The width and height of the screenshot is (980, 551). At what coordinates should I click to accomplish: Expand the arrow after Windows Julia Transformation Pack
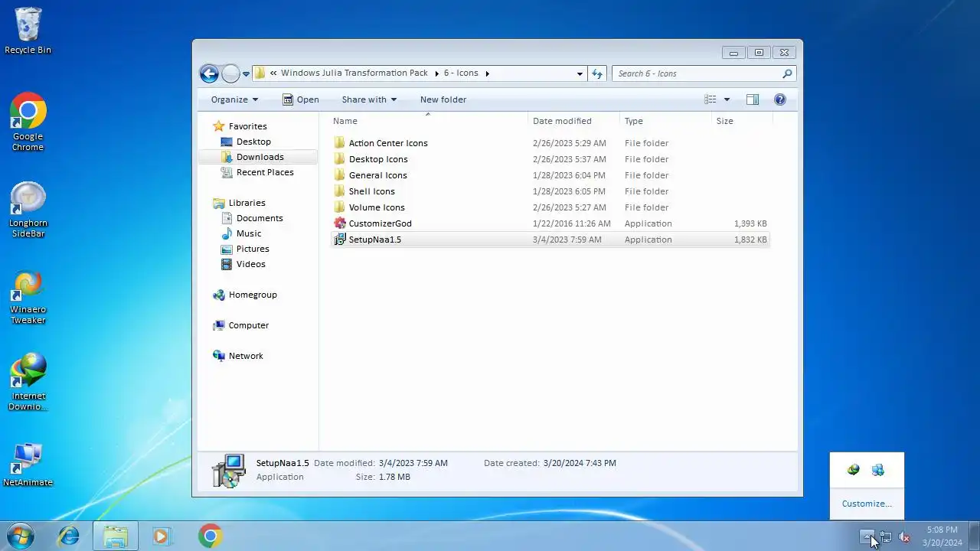point(436,73)
